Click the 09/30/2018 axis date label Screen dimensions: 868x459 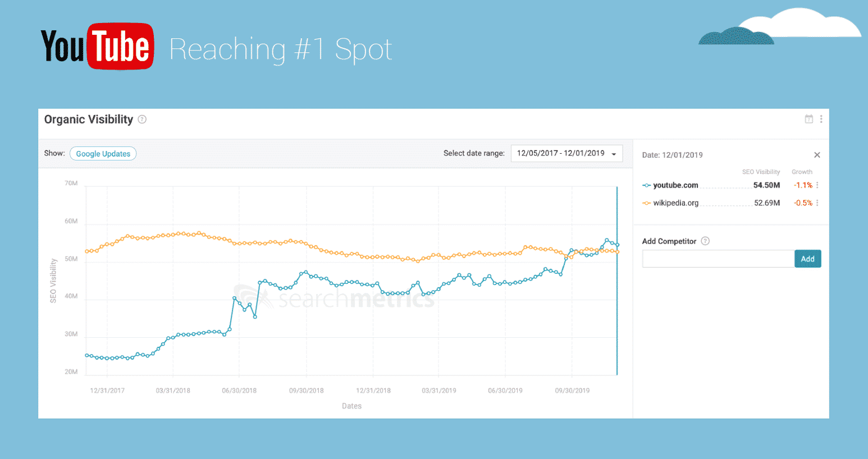coord(307,391)
